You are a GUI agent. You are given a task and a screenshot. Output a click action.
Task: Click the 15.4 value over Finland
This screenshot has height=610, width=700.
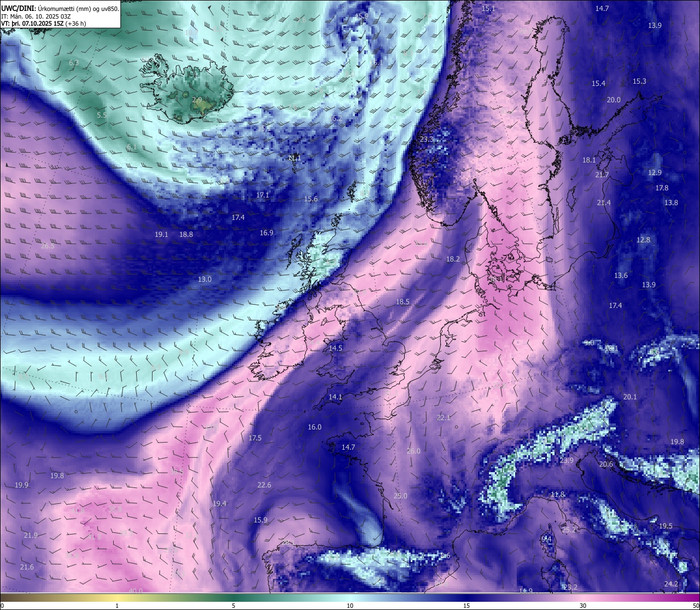point(598,83)
